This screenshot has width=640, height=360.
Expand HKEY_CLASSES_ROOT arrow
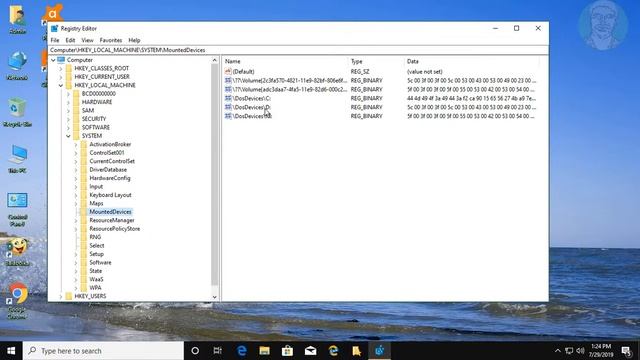pos(61,69)
